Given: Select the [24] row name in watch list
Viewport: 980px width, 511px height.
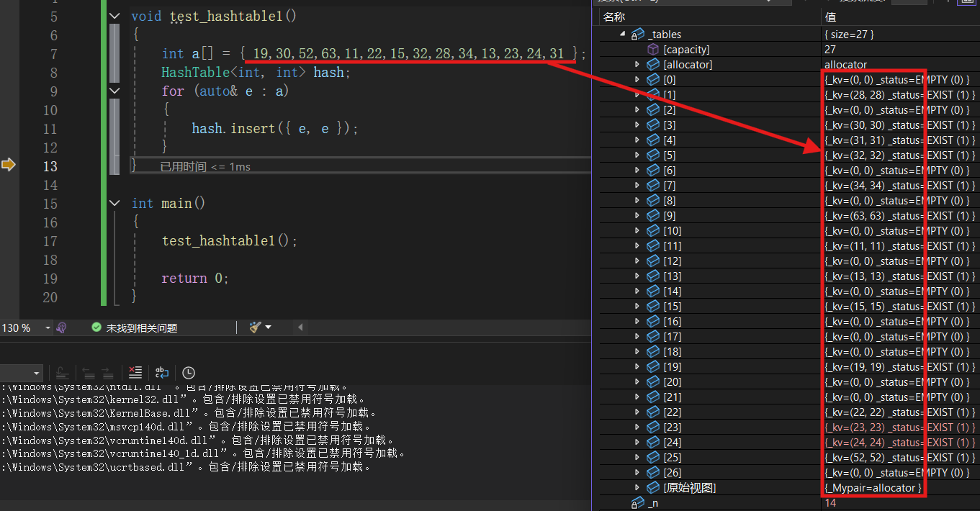Looking at the screenshot, I should click(672, 443).
